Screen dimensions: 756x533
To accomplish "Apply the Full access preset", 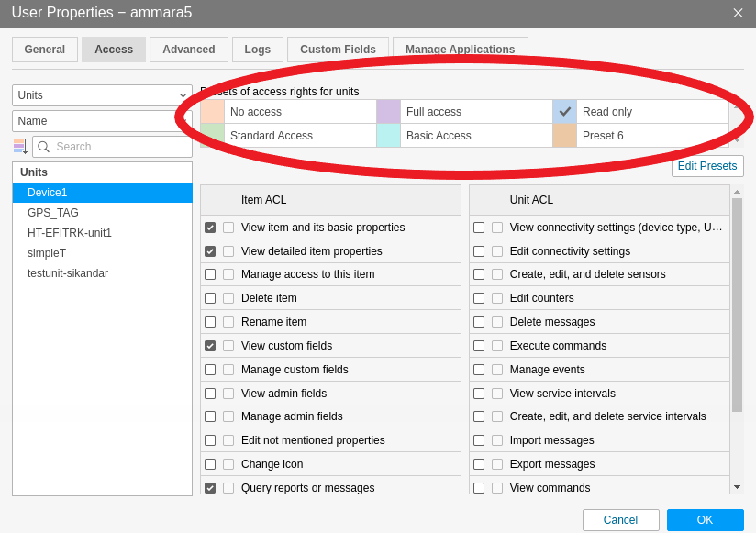I will 433,112.
